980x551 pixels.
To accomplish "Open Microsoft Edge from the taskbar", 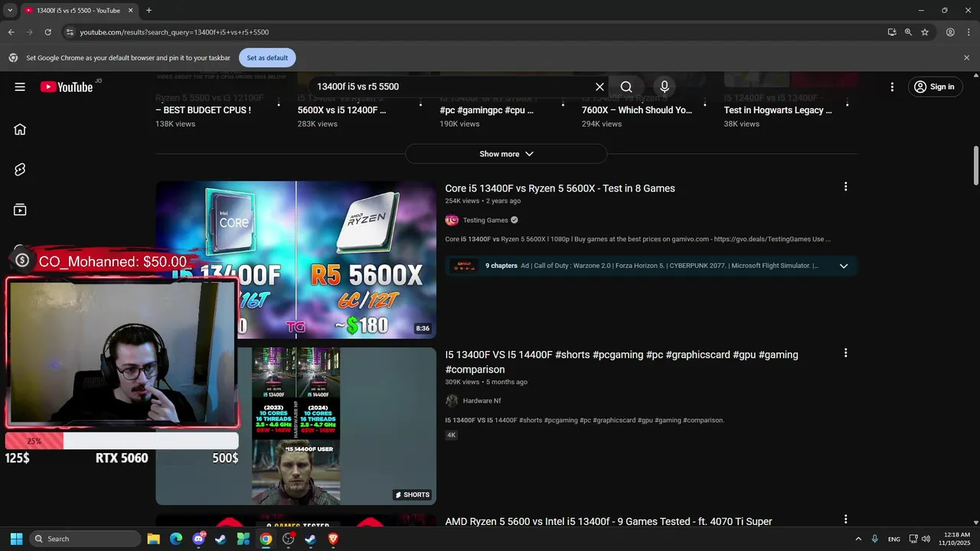I will tap(176, 539).
